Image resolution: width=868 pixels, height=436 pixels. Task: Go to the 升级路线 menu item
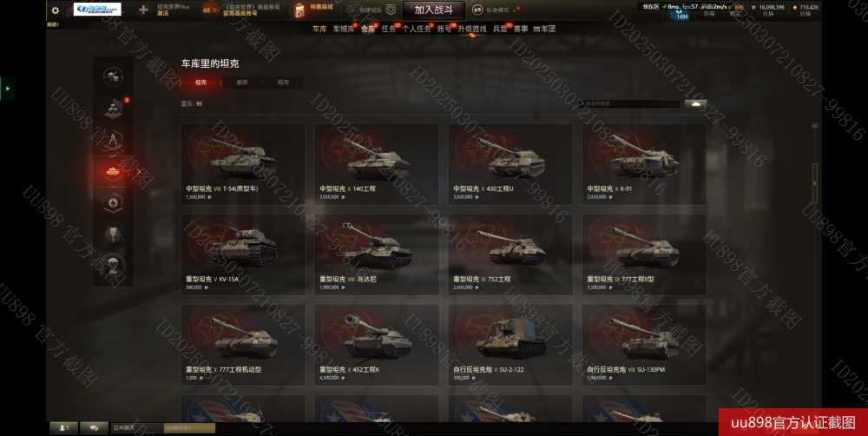(471, 29)
